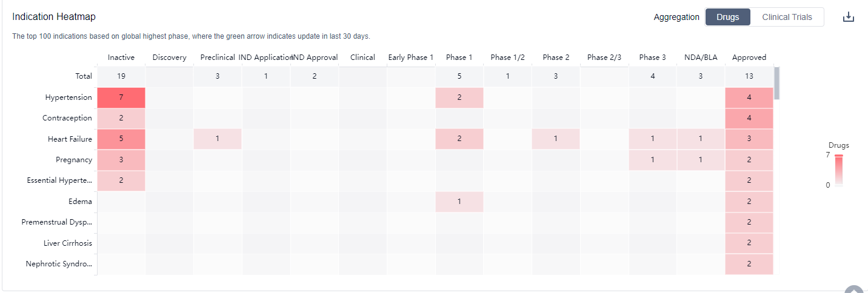Switch aggregation to Clinical Trials

coord(787,17)
